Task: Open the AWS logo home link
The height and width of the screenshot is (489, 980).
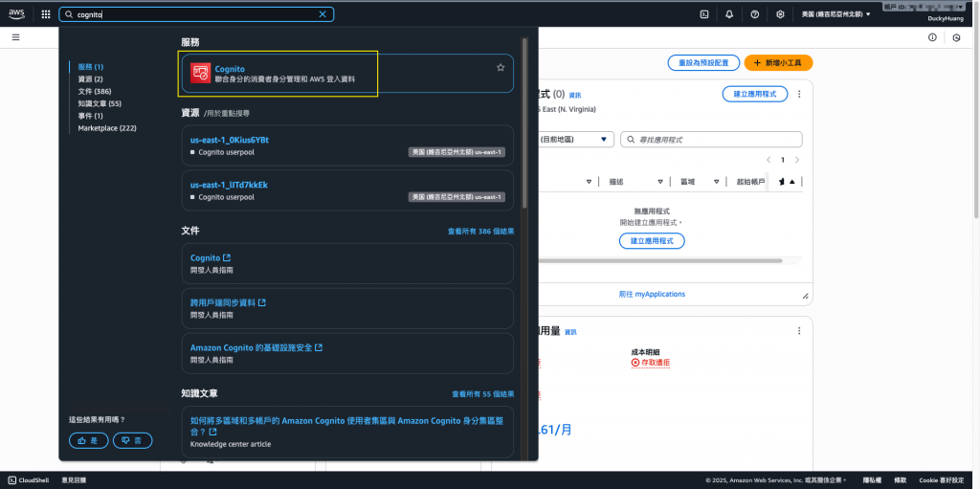Action: coord(16,13)
